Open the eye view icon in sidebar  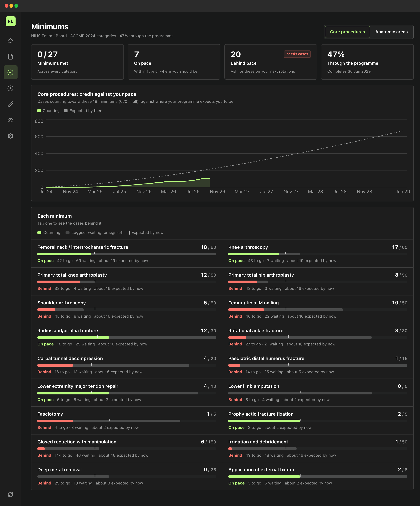click(10, 120)
